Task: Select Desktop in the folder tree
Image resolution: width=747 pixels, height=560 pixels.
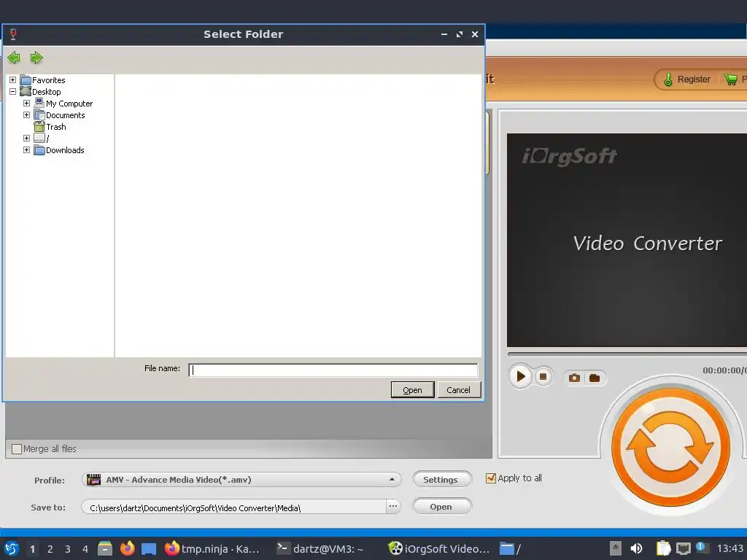Action: coord(46,92)
